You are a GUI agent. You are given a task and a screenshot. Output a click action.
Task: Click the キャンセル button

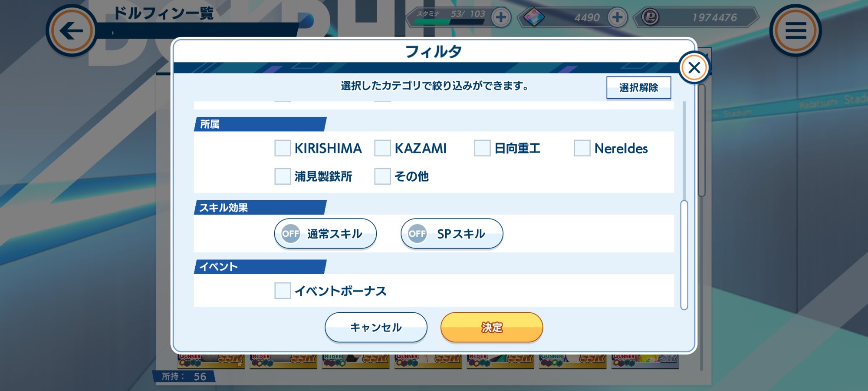(x=376, y=327)
